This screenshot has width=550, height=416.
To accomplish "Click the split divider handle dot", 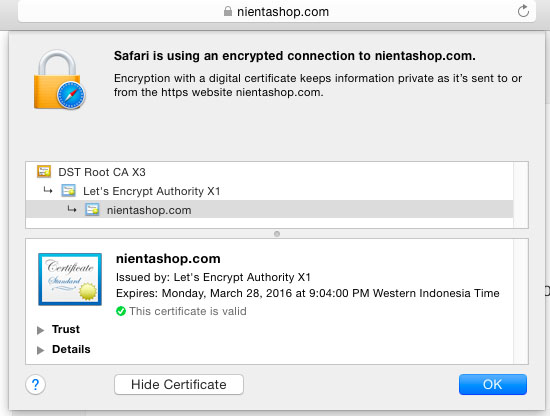I will pos(277,234).
